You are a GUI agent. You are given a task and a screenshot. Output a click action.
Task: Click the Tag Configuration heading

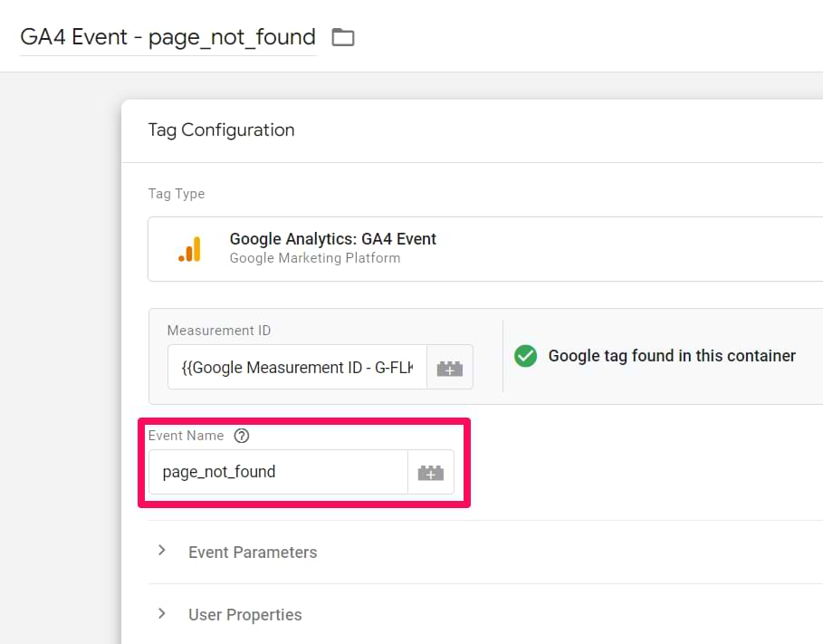pos(221,130)
